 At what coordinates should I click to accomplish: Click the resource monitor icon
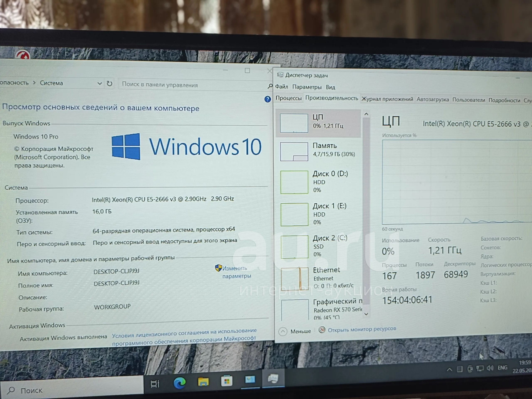tap(322, 330)
